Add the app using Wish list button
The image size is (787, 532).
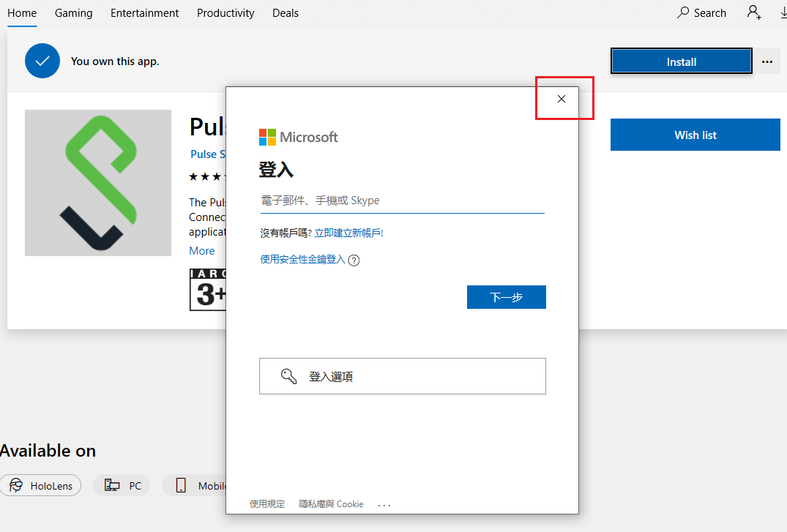[x=695, y=135]
